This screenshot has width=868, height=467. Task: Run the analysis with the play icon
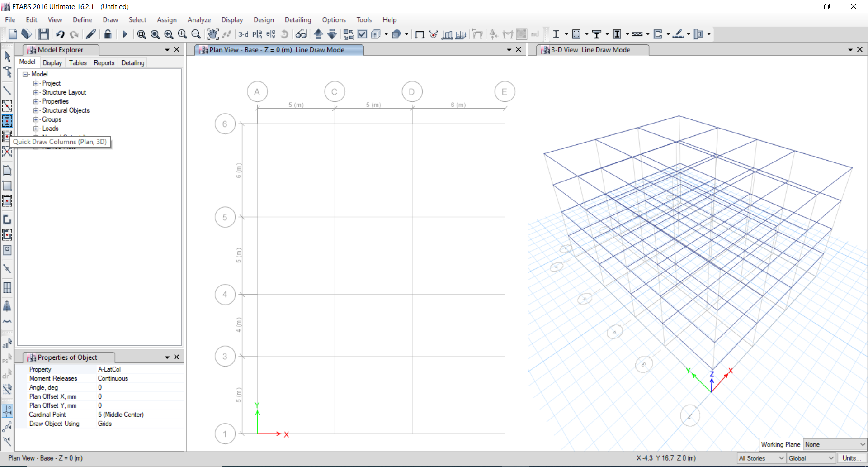(125, 34)
